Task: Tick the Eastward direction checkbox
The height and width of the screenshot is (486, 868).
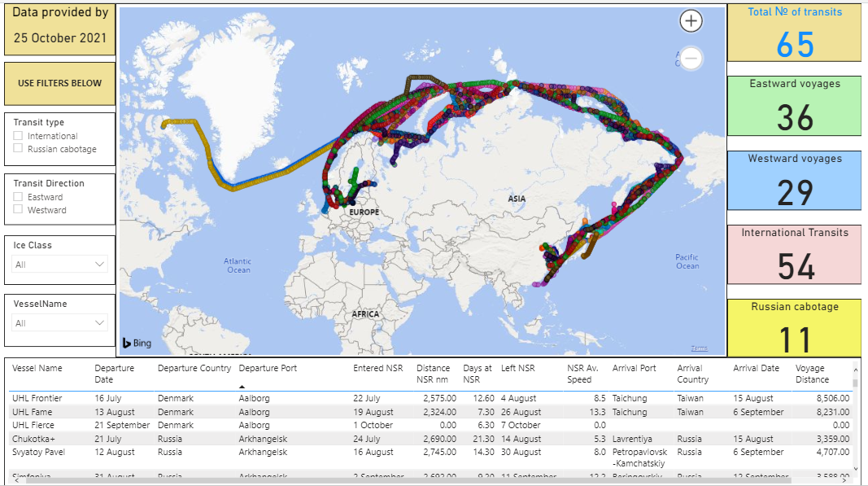Action: tap(18, 197)
